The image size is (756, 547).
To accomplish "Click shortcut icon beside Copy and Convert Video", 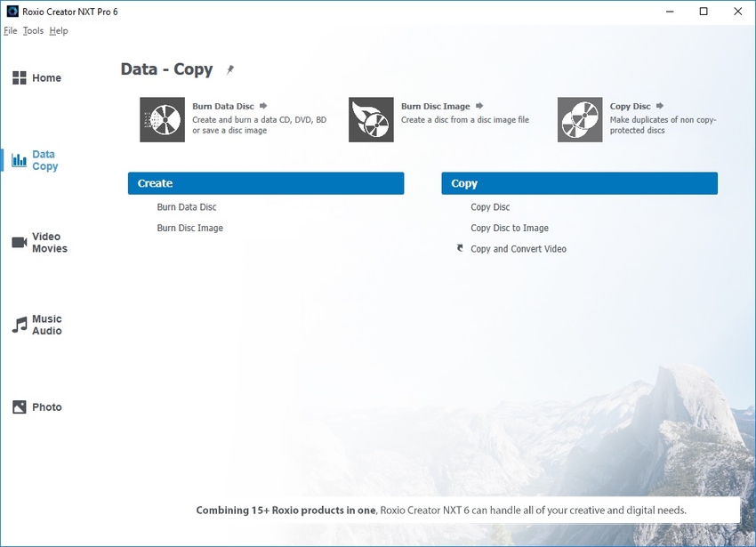I will point(460,248).
